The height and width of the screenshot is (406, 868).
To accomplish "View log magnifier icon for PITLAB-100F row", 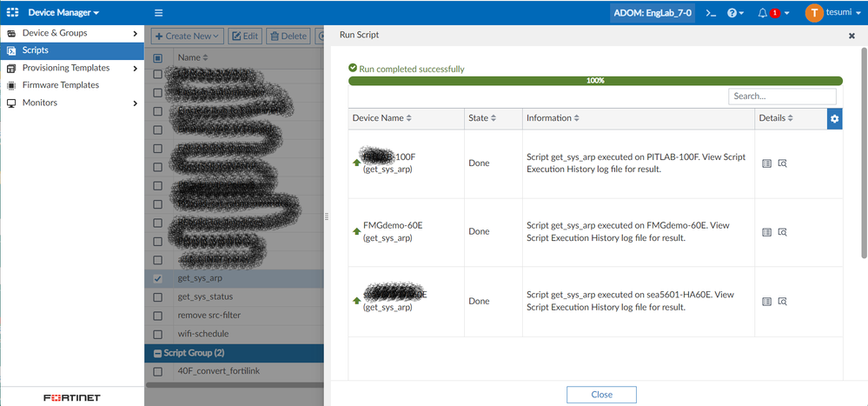I will [x=782, y=163].
